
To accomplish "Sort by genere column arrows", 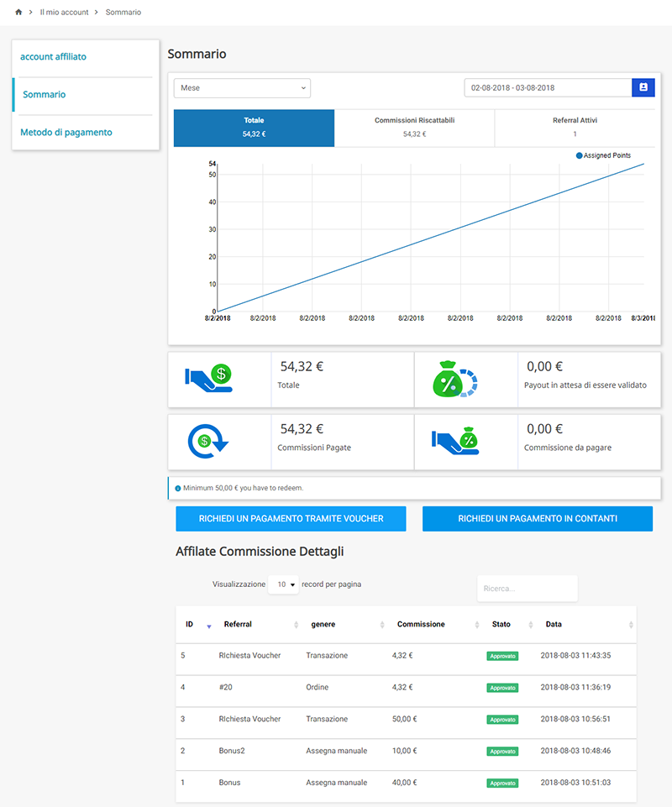I will [382, 625].
